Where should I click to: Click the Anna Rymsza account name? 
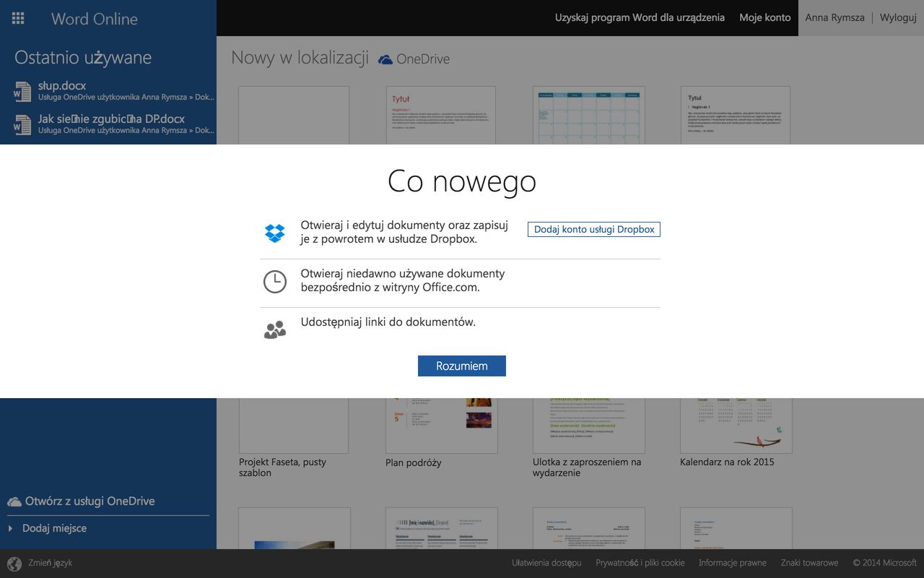coord(834,17)
